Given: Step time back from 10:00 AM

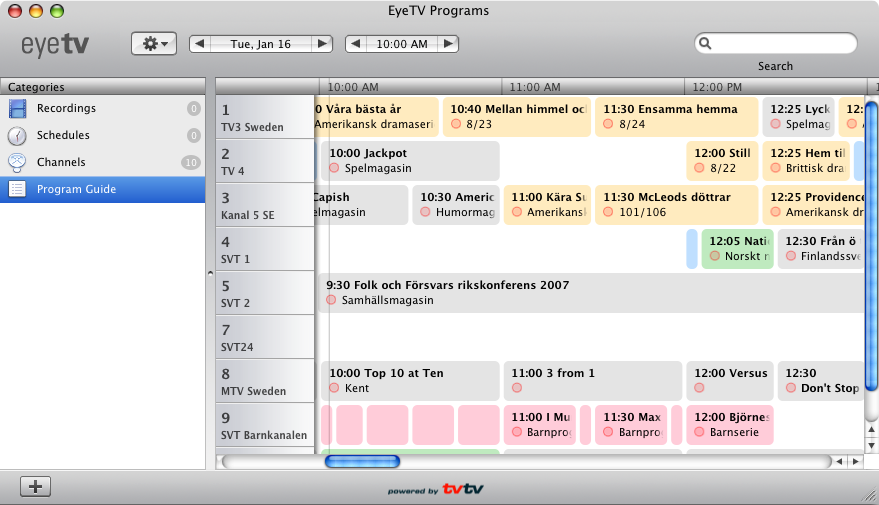Looking at the screenshot, I should (x=356, y=44).
